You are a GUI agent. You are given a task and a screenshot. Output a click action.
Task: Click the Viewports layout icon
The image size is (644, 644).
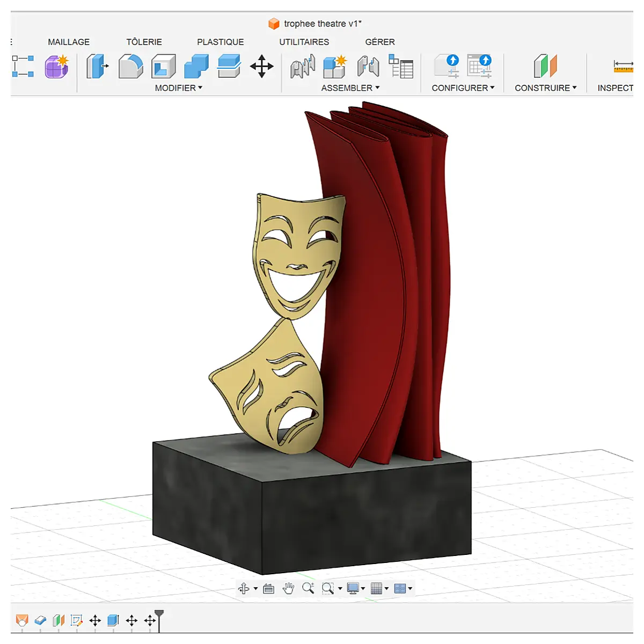click(400, 589)
